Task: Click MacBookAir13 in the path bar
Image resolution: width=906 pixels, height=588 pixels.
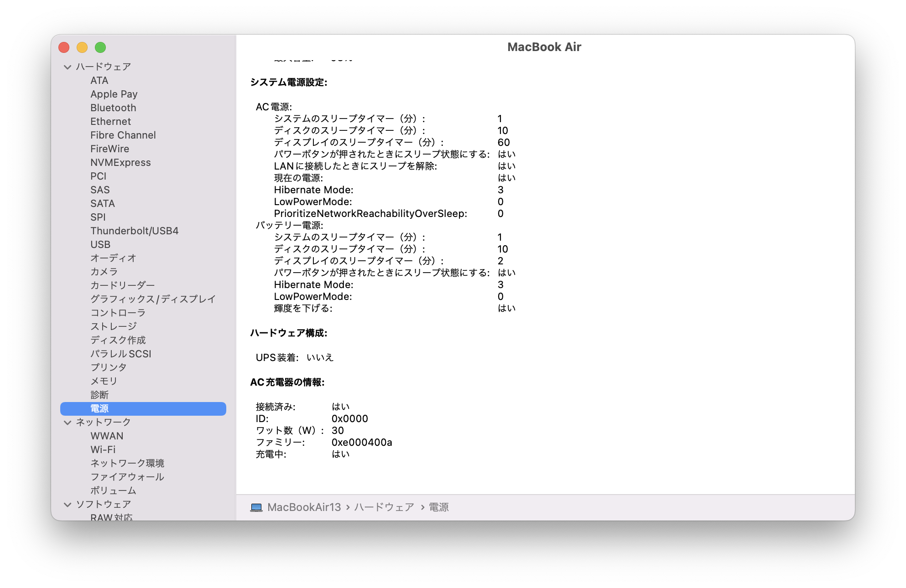Action: pyautogui.click(x=304, y=507)
